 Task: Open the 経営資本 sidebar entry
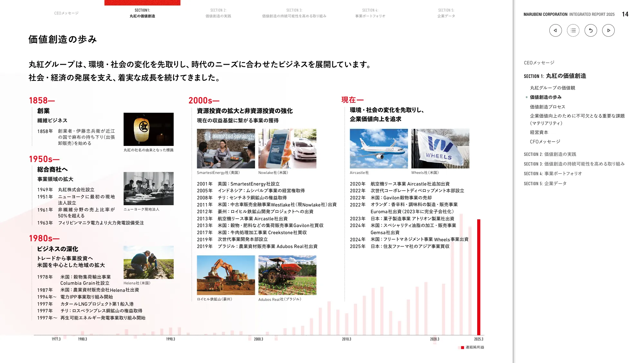[540, 132]
